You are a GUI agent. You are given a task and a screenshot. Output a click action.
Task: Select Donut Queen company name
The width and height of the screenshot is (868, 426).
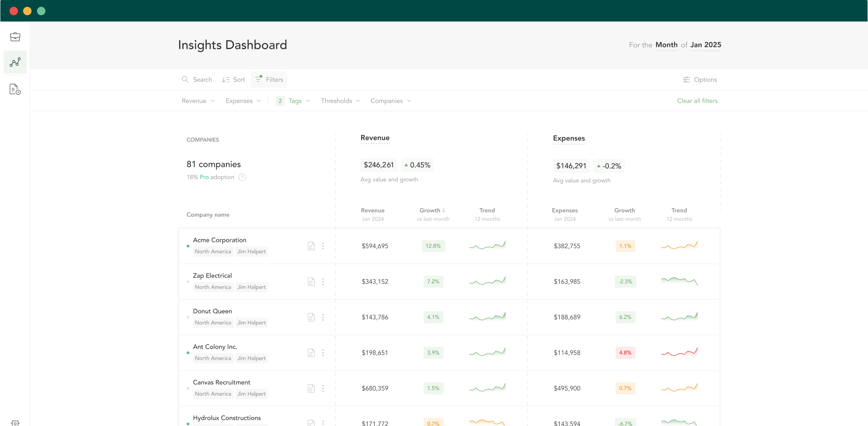tap(212, 311)
